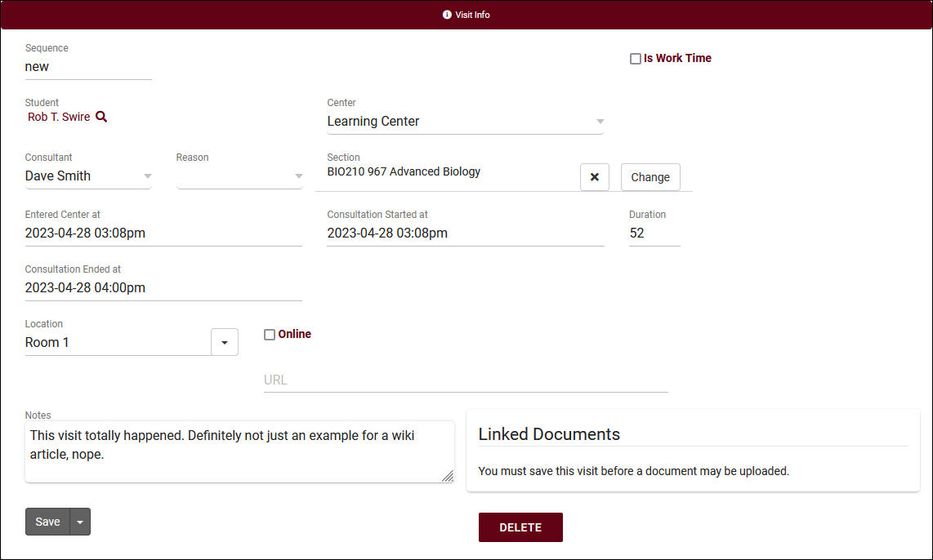Viewport: 933px width, 560px height.
Task: Grab the Notes textarea resize handle
Action: pos(448,476)
